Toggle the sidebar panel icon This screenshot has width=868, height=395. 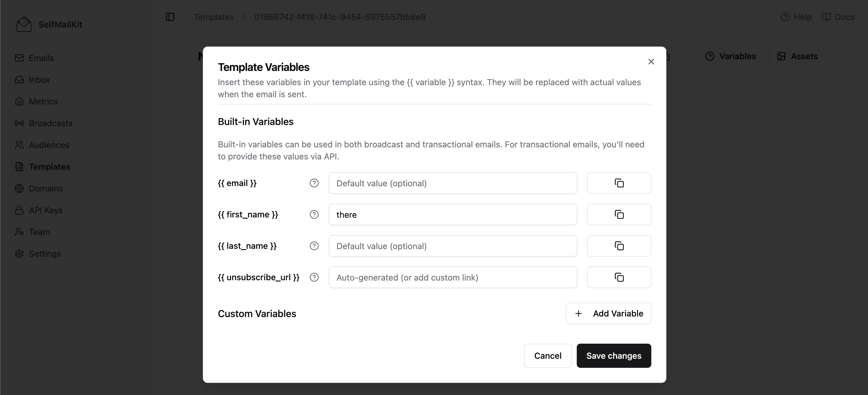pyautogui.click(x=170, y=17)
